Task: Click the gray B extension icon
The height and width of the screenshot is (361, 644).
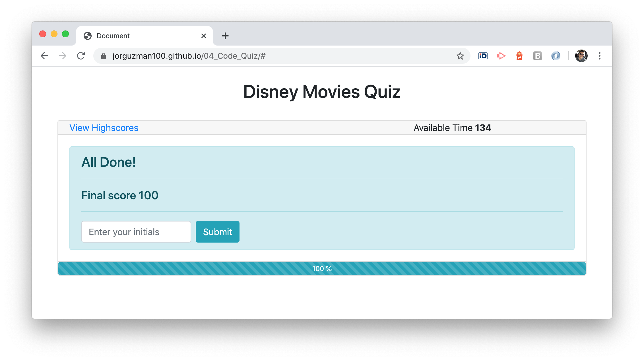Action: tap(537, 56)
